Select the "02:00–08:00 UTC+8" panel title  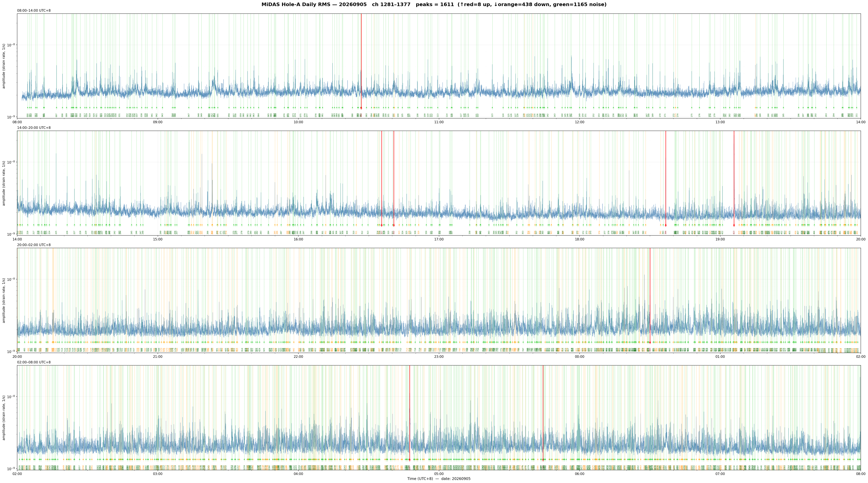pos(34,362)
